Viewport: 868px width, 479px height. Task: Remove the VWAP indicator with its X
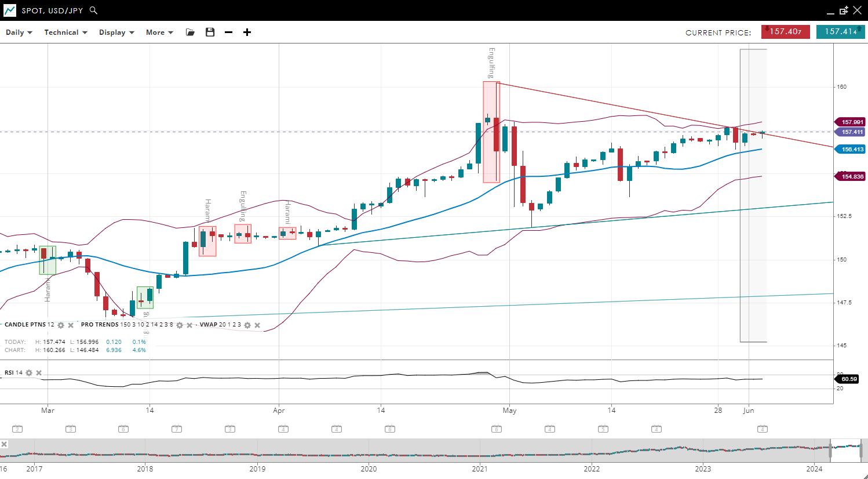pos(257,325)
